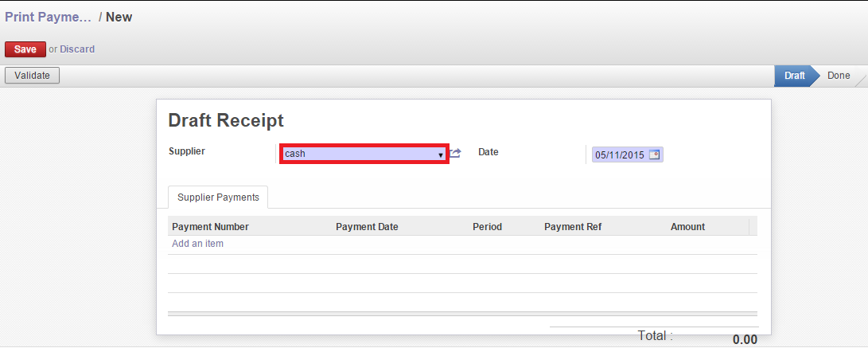Click the Total value 0.00
The image size is (868, 352).
tap(745, 339)
